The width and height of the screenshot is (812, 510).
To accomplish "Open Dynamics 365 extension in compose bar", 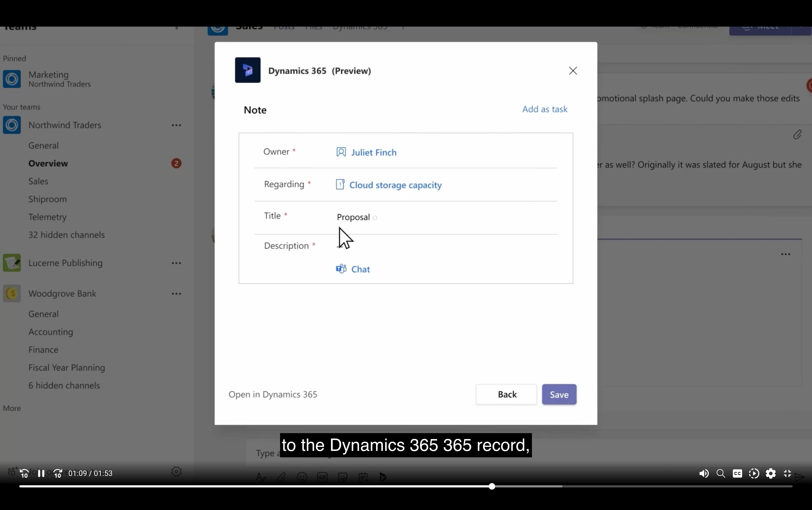I will 383,477.
